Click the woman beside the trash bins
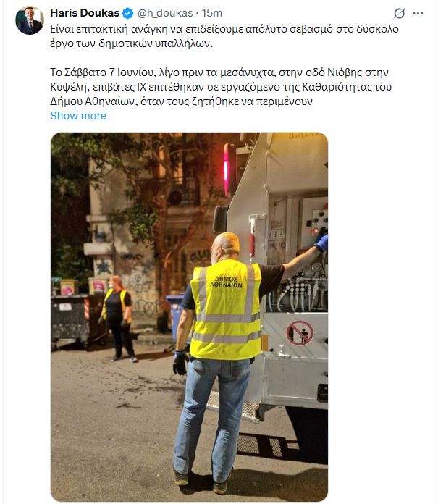Image resolution: width=438 pixels, height=504 pixels. tap(118, 318)
